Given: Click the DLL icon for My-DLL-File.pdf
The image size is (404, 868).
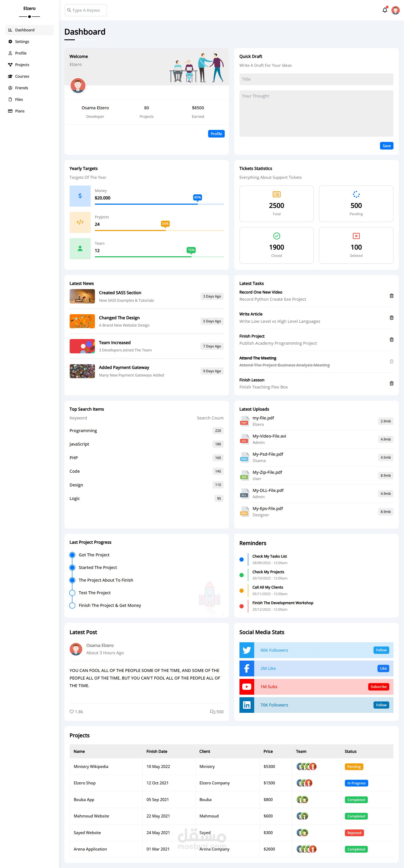Looking at the screenshot, I should pyautogui.click(x=244, y=494).
